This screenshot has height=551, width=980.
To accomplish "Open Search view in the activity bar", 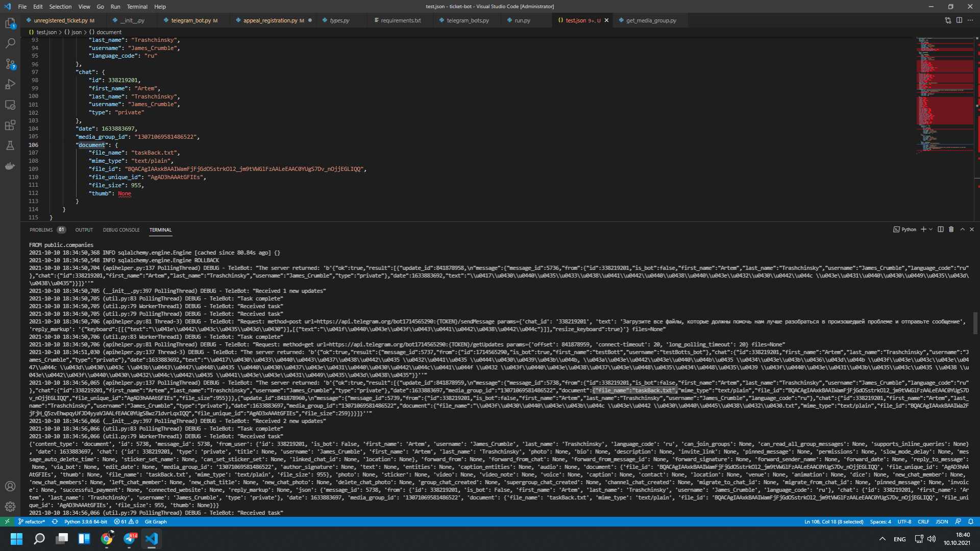I will (10, 43).
